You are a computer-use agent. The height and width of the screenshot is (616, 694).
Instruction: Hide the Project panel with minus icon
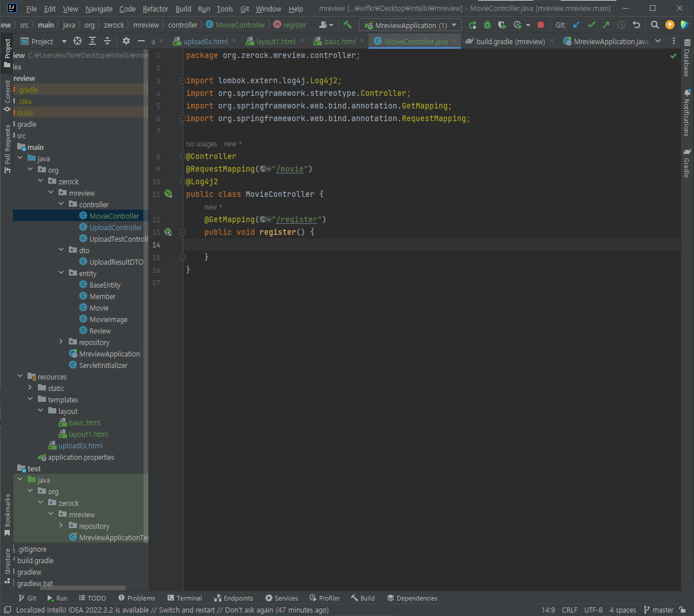[x=141, y=41]
